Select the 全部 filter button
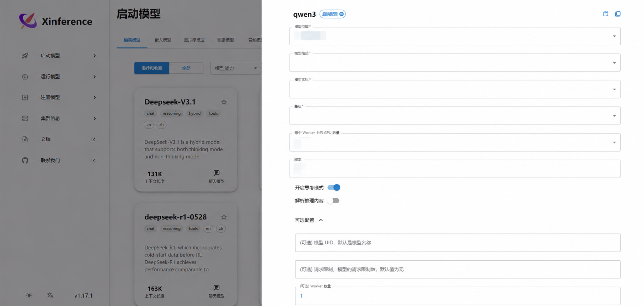 pyautogui.click(x=186, y=68)
